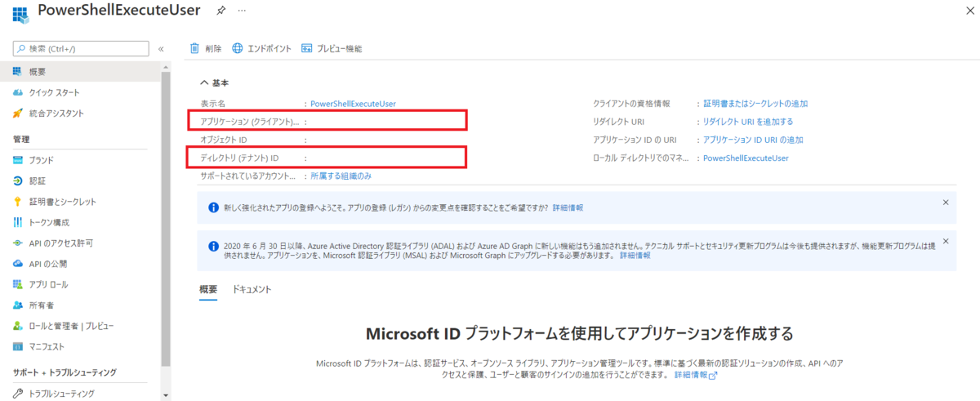Screen dimensions: 980x401
Task: Click the トラブルシューティング wrench icon
Action: (x=18, y=394)
